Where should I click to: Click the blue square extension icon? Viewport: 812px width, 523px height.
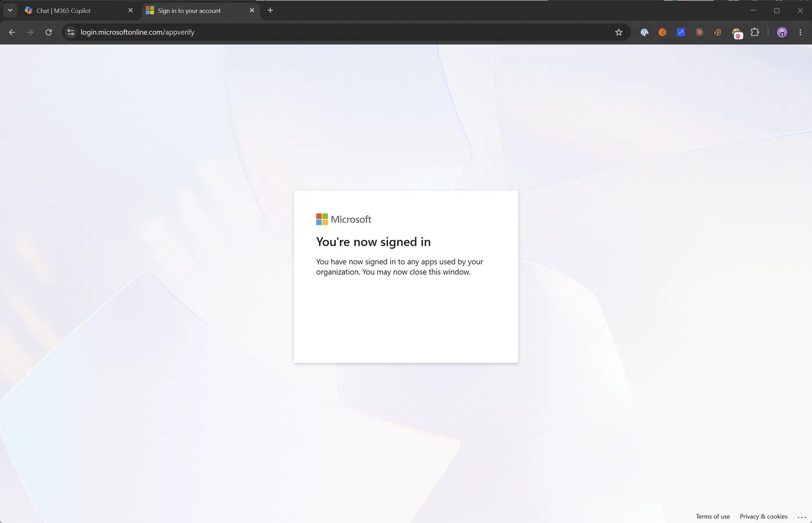tap(681, 32)
